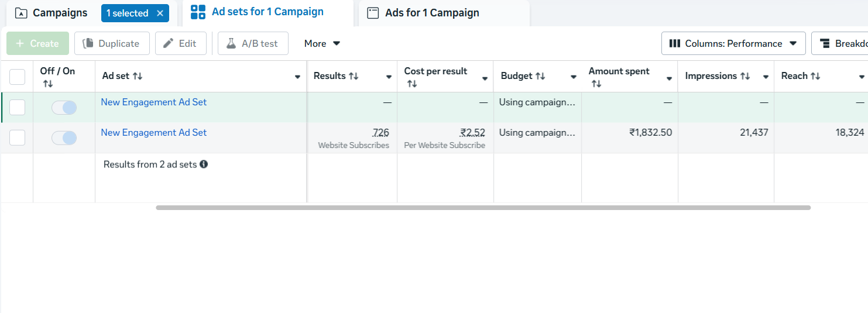Clear the 1 selected filter with X

click(160, 13)
